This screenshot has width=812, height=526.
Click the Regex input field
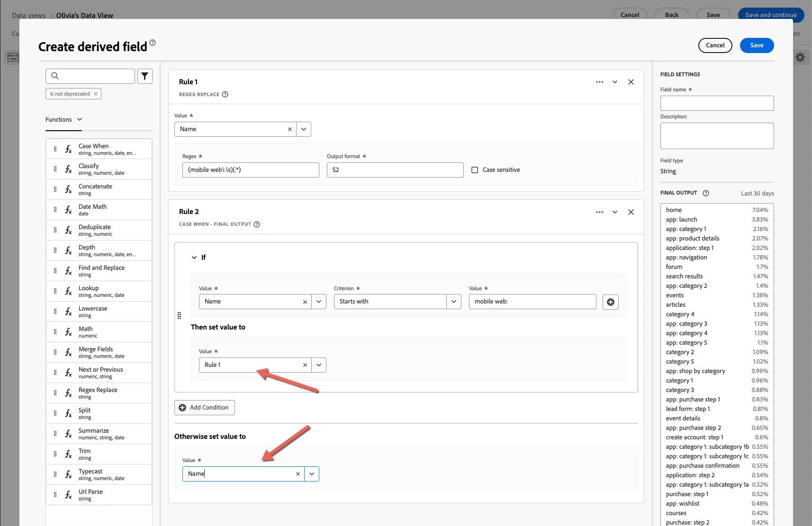click(251, 170)
